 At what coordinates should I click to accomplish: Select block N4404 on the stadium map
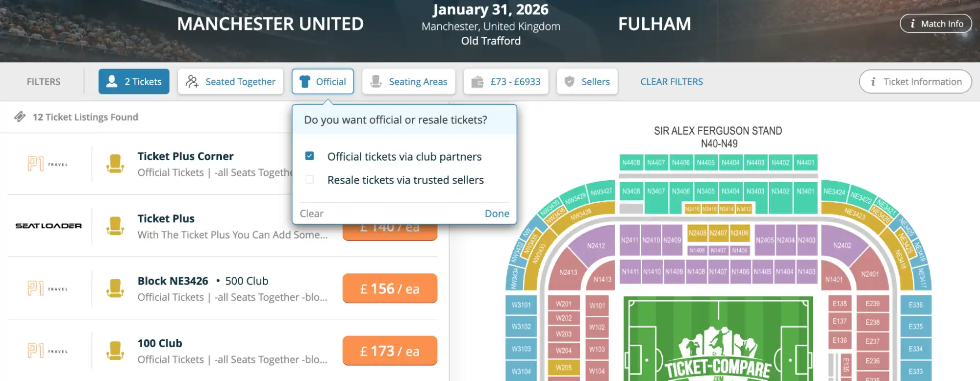click(x=730, y=162)
